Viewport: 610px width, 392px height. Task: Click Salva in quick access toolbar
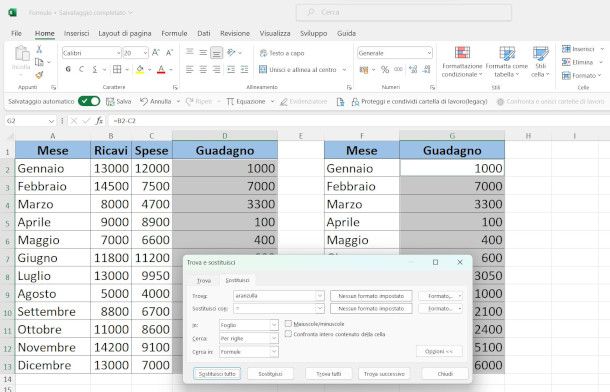[x=119, y=102]
